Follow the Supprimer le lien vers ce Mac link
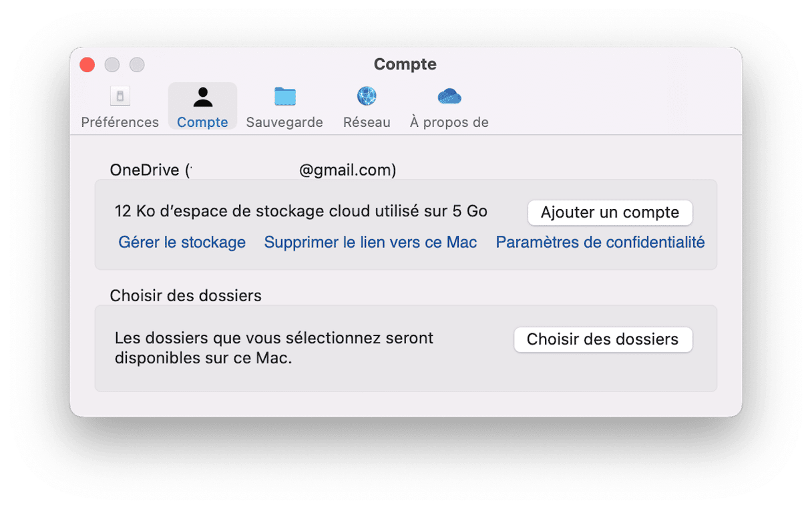This screenshot has width=812, height=509. (x=371, y=242)
